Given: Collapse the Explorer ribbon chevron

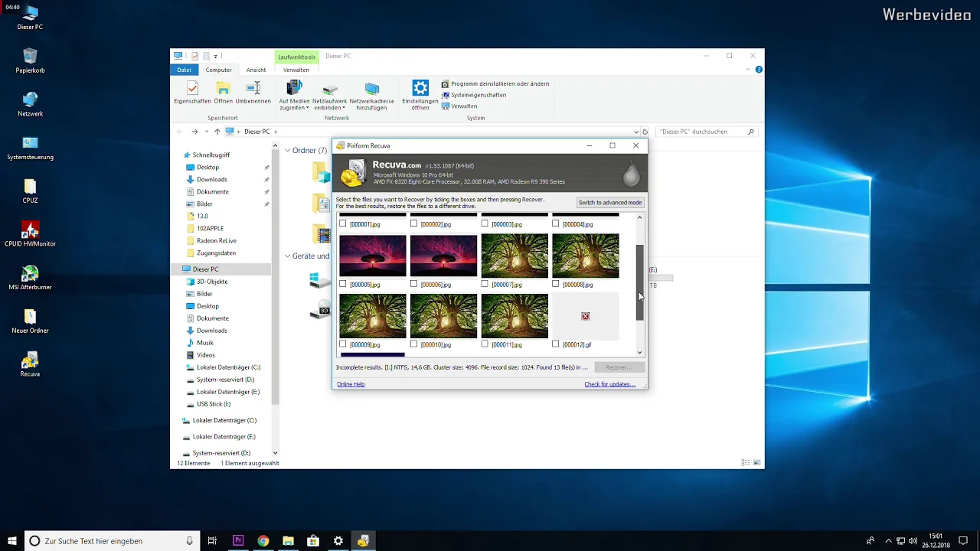Looking at the screenshot, I should click(747, 70).
